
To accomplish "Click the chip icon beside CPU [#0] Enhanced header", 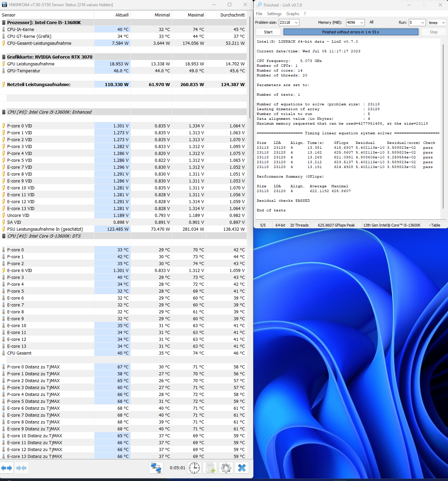I will 4,112.
